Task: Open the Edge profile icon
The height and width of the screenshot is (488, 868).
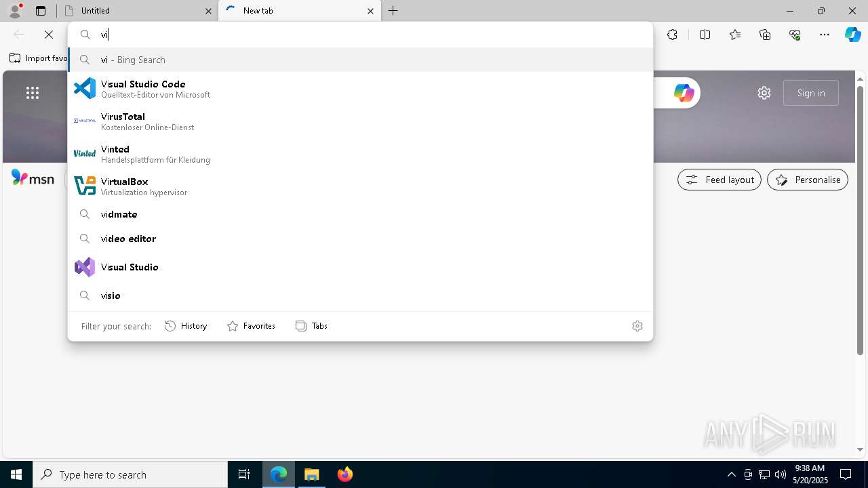Action: [15, 10]
